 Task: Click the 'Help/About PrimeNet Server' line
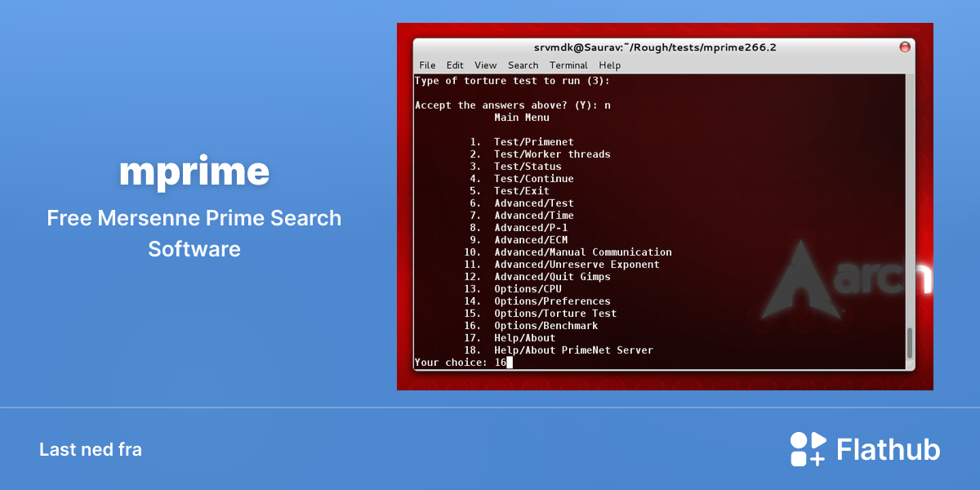(x=559, y=350)
